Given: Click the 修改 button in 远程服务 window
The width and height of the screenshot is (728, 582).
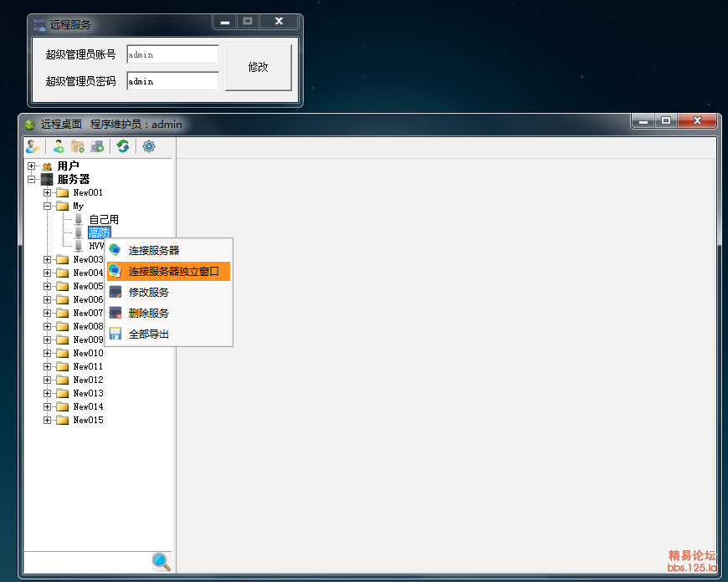Looking at the screenshot, I should pos(258,67).
